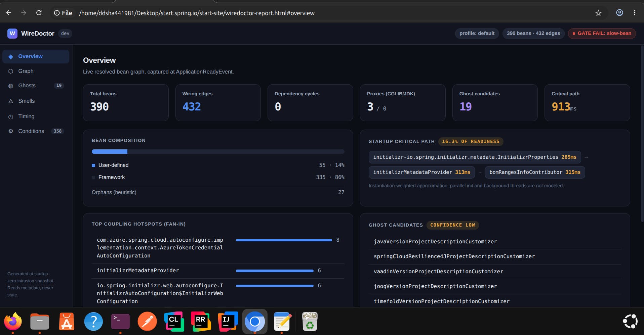
Task: Open the Ghosts section
Action: click(36, 86)
